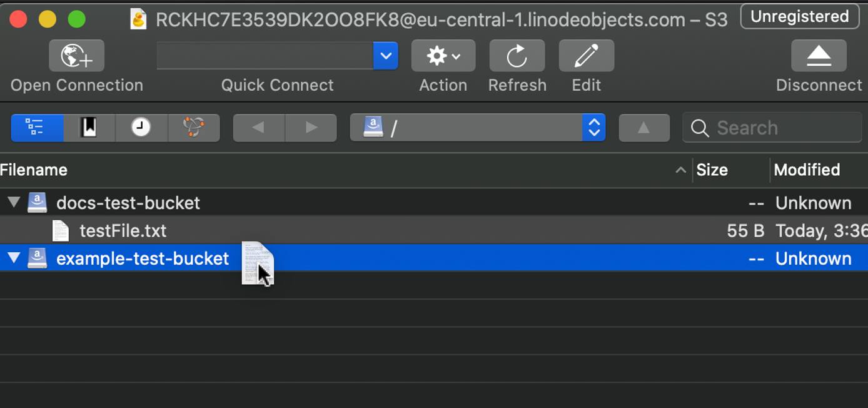Select the browser outline view toggle
This screenshot has height=408, width=868.
37,127
